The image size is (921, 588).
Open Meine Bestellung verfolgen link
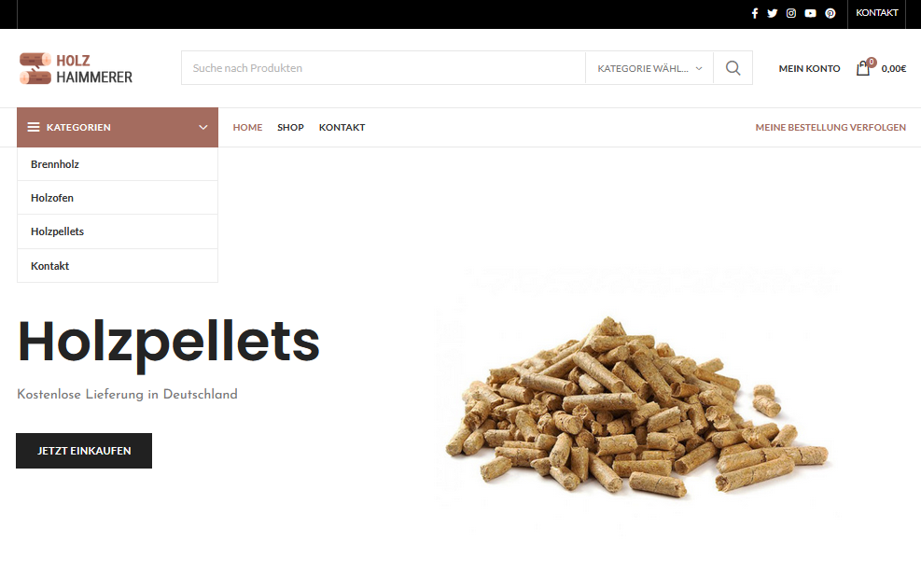[830, 128]
